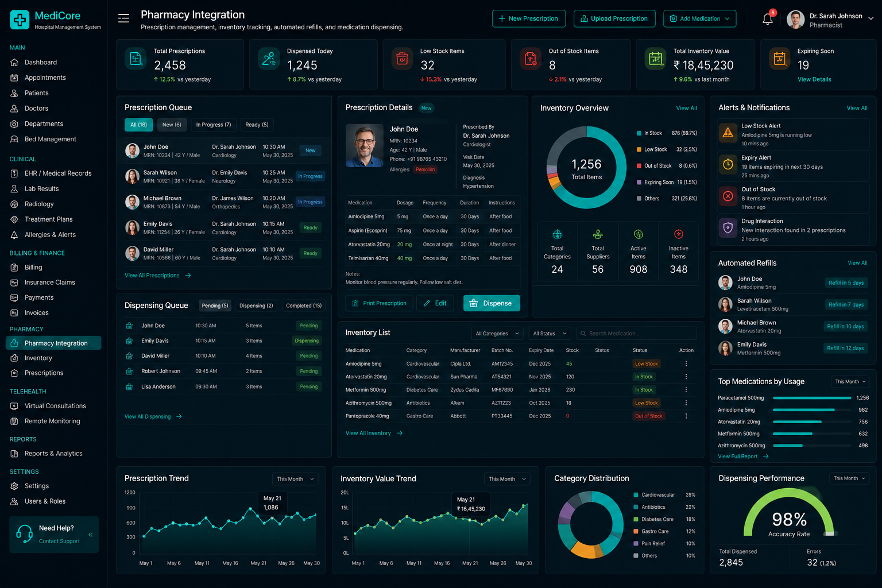Click the Low Stock Items card icon
Screen dimensions: 882x588
(x=403, y=59)
